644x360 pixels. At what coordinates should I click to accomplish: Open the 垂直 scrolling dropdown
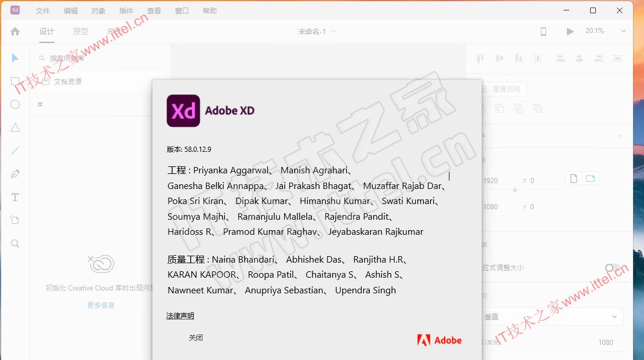pos(552,317)
